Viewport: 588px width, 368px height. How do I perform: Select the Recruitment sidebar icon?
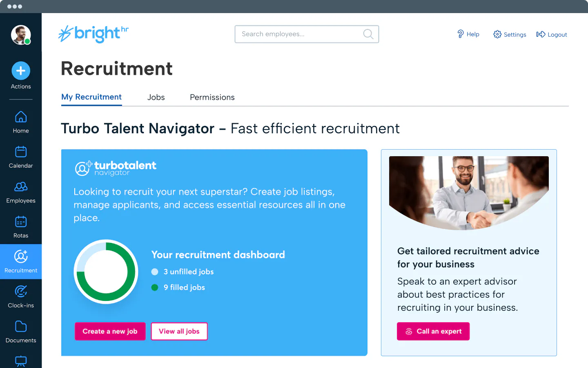tap(21, 256)
